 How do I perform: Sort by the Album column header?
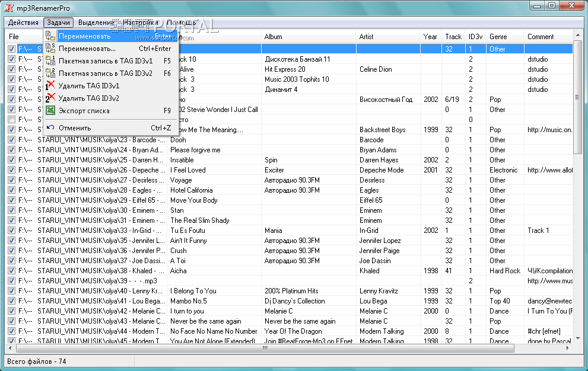(x=308, y=37)
